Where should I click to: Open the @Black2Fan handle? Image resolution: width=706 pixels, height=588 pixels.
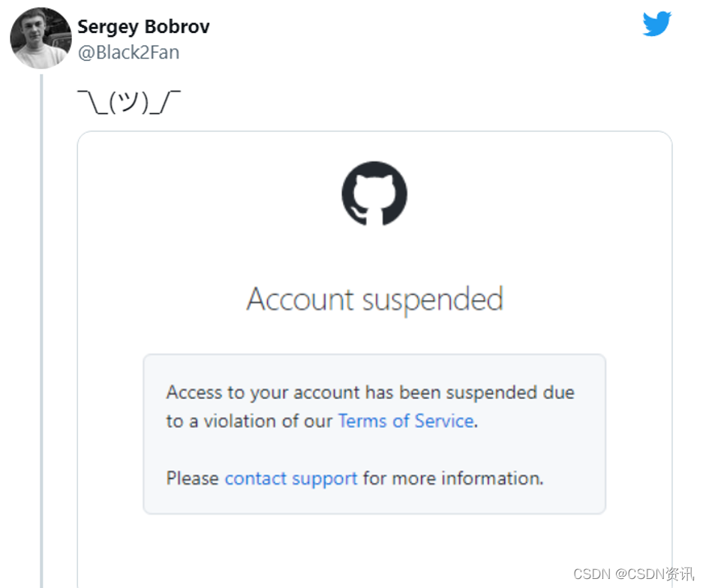(128, 52)
